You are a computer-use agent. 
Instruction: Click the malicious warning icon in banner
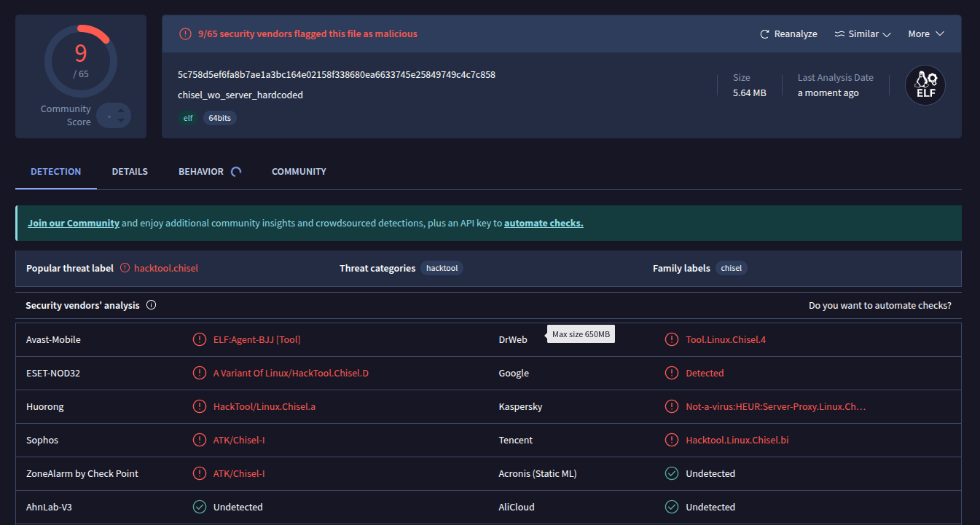185,34
